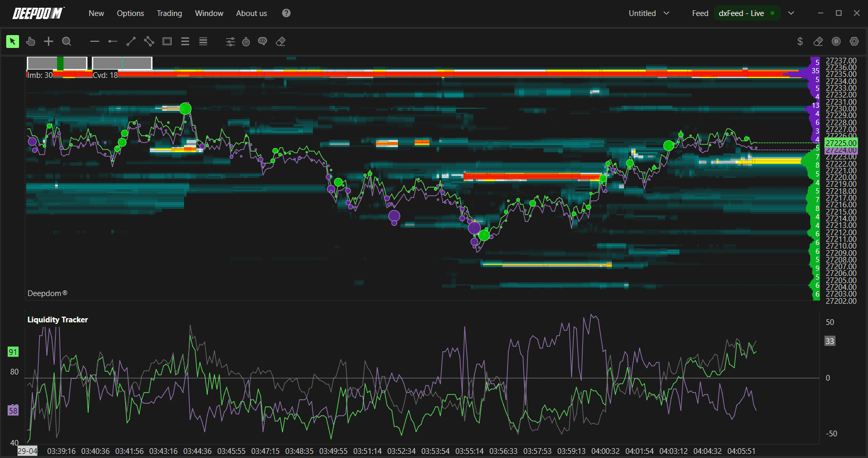Click the About us menu item
Image resolution: width=868 pixels, height=458 pixels.
coord(252,13)
